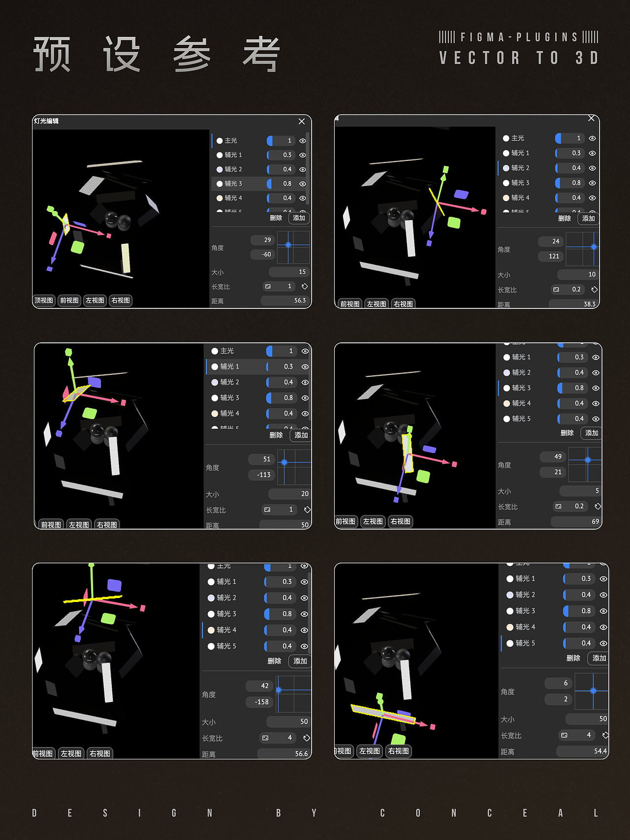The image size is (630, 840).
Task: Click 删除 in panel with distance 38.3
Action: (x=565, y=218)
